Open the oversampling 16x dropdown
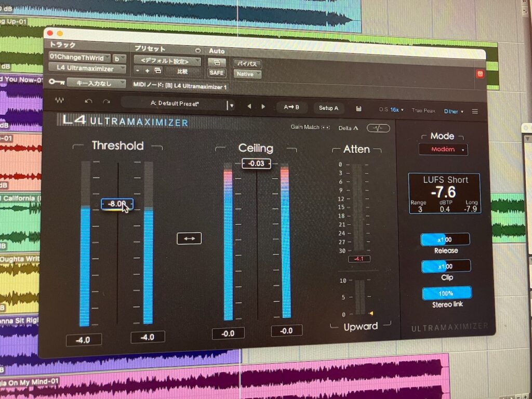 point(397,110)
